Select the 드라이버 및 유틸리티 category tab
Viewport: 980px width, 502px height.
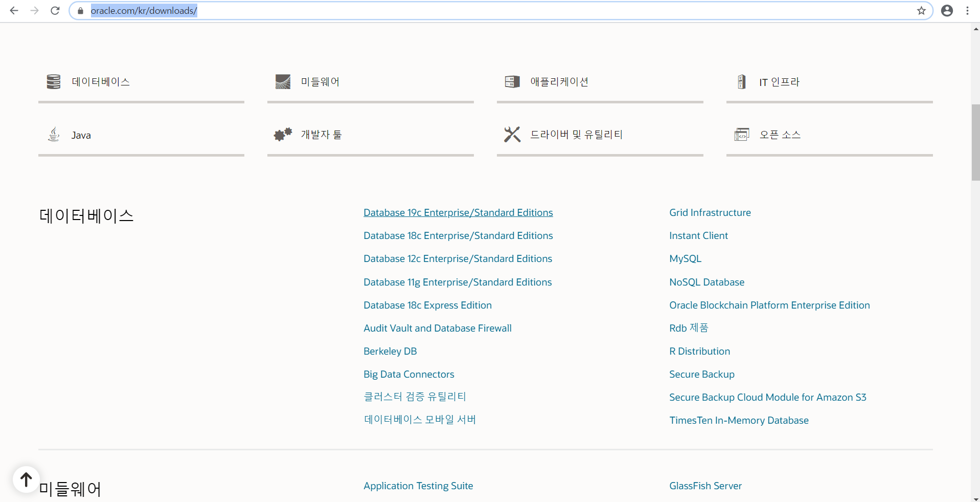pyautogui.click(x=600, y=135)
